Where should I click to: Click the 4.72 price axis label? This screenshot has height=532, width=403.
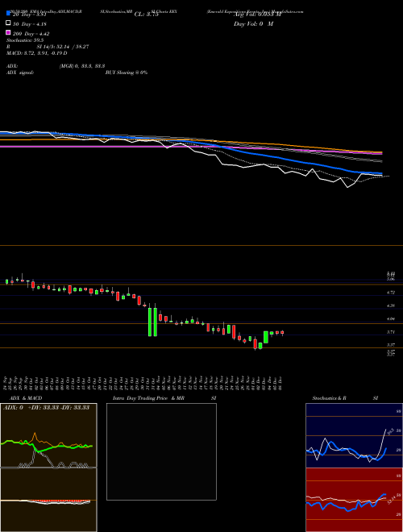pyautogui.click(x=390, y=292)
